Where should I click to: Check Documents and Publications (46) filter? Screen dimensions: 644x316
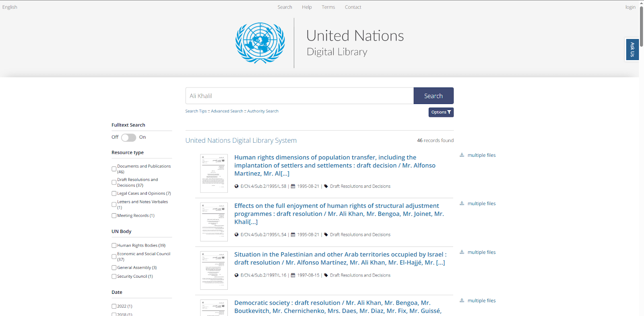[x=114, y=169]
